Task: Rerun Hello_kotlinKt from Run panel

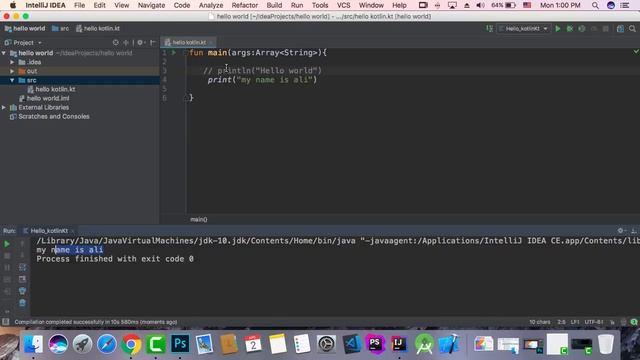Action: (x=7, y=244)
